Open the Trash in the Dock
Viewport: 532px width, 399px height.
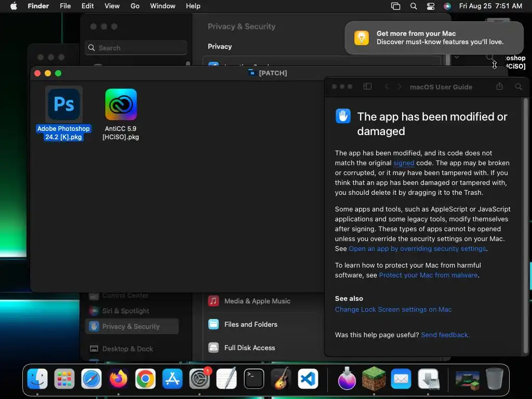point(495,379)
